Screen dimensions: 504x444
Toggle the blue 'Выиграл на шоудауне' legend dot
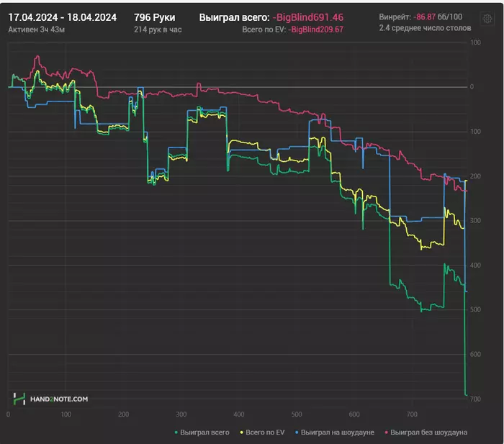297,432
